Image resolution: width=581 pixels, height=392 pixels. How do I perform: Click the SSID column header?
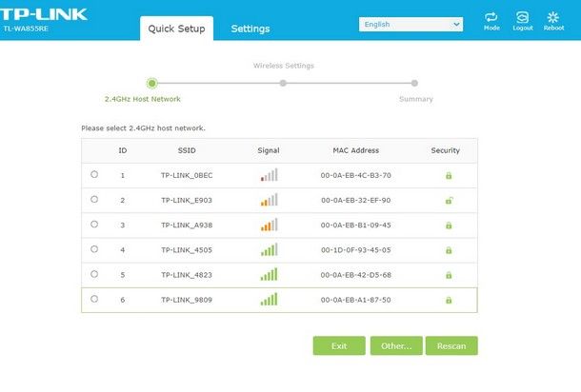click(187, 150)
